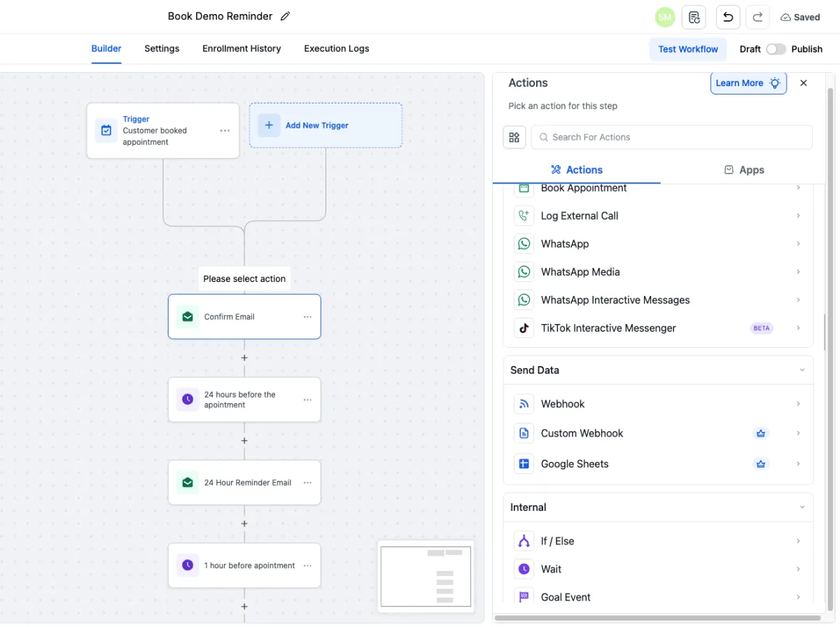Click the Learn More button

click(748, 83)
